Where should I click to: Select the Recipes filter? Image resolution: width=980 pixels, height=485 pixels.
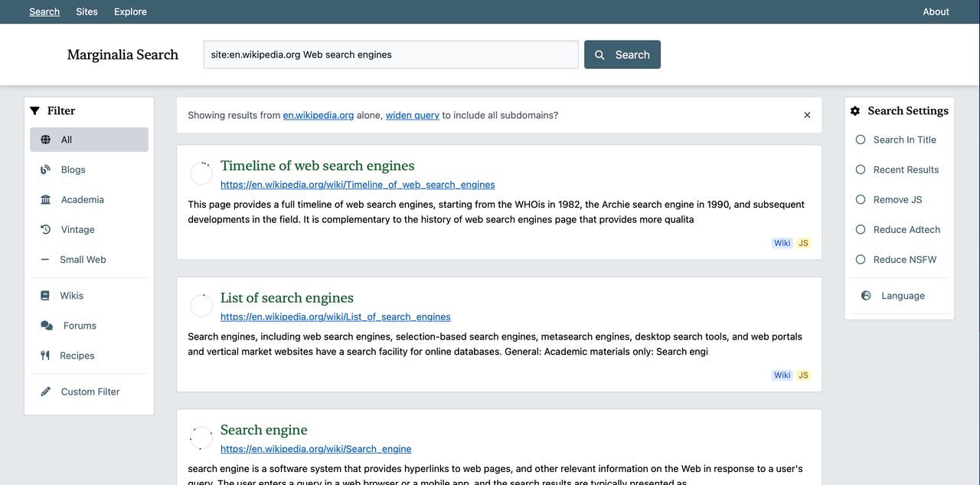(89, 356)
